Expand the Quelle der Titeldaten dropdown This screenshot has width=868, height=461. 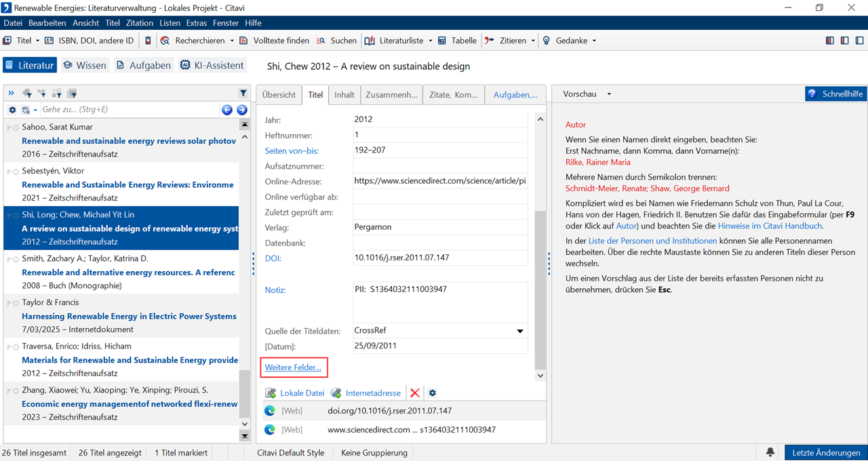(x=520, y=331)
